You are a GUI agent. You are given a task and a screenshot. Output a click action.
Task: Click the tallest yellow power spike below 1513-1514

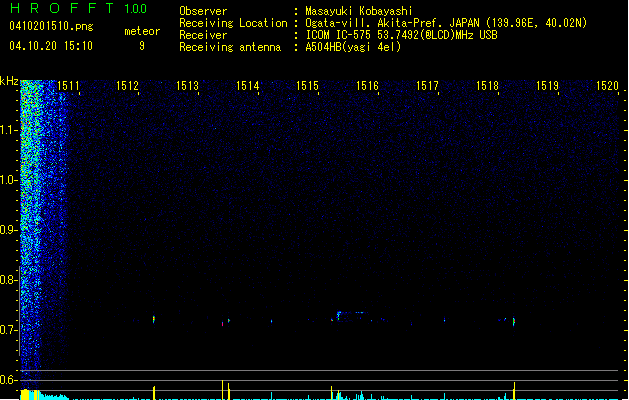point(222,390)
